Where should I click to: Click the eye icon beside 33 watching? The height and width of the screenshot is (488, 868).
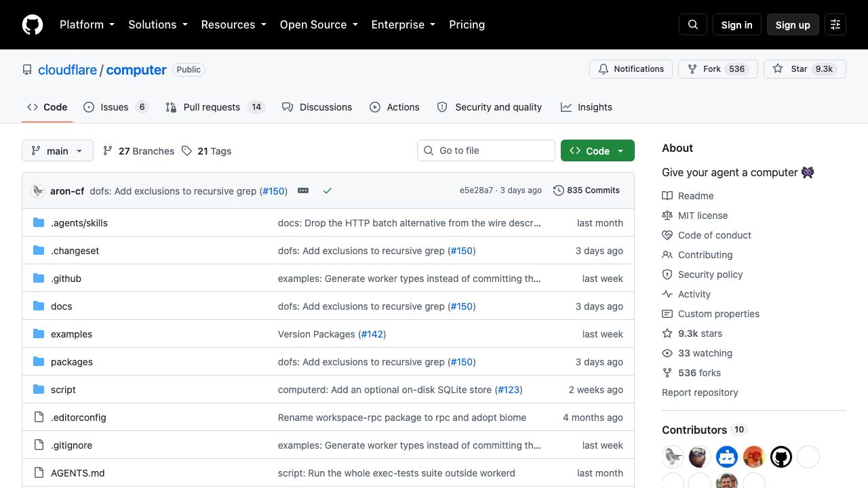(x=667, y=353)
